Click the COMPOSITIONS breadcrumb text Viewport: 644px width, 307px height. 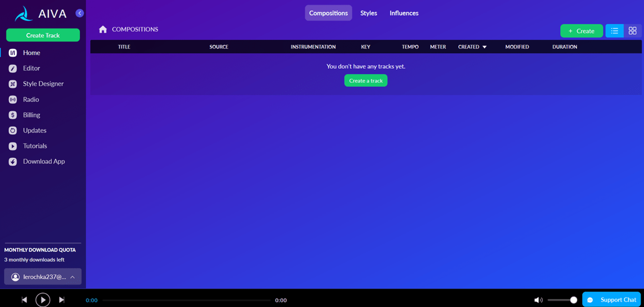point(135,29)
